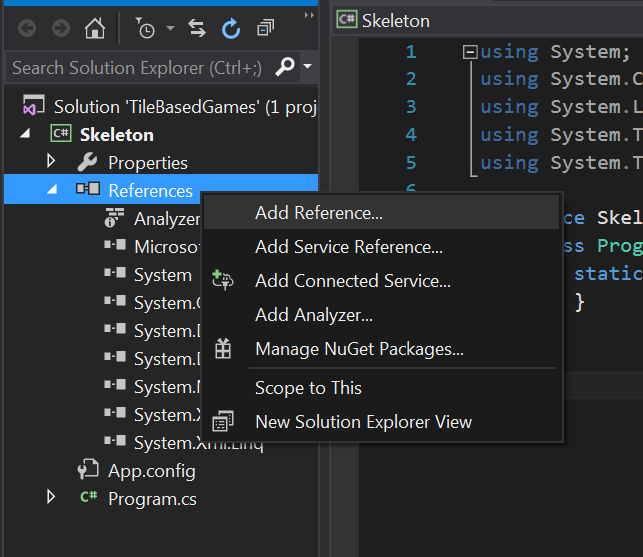Collapse the using directives outline block
This screenshot has height=557, width=643.
point(470,52)
